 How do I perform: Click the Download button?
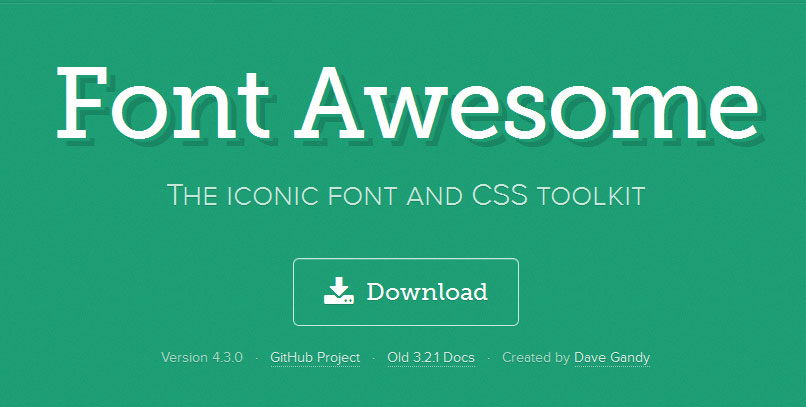click(406, 292)
